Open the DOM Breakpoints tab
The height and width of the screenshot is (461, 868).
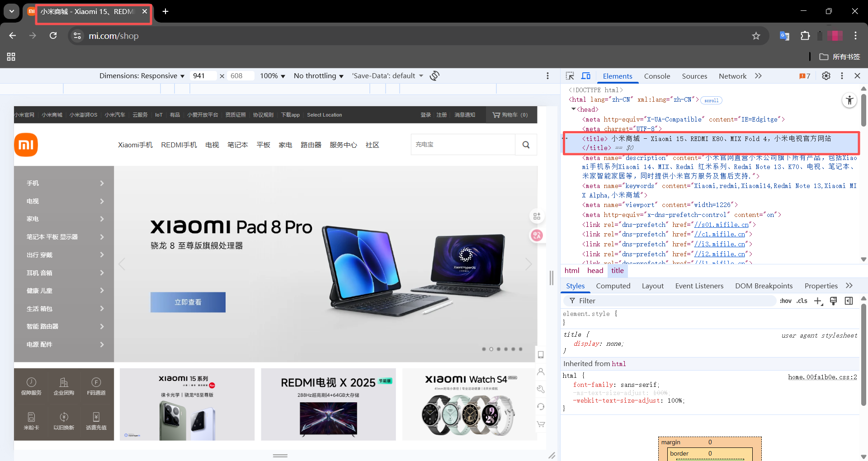tap(764, 286)
